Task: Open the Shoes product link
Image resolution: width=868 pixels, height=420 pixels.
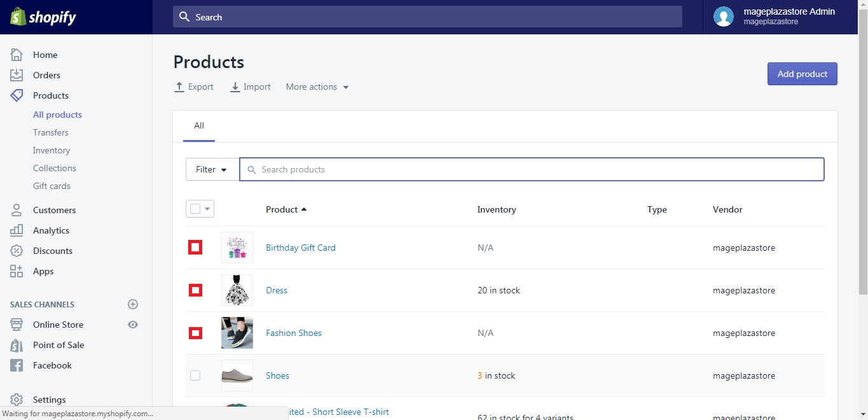Action: tap(277, 375)
